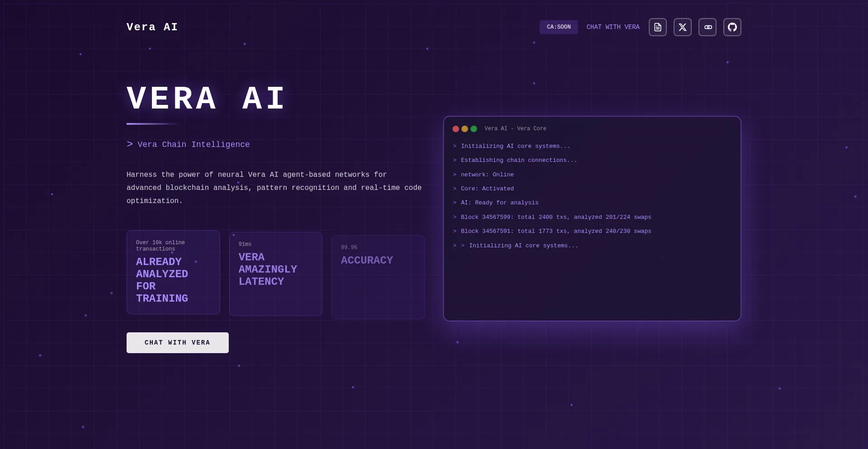Visit Vera AI on X via the header icon

pyautogui.click(x=683, y=27)
